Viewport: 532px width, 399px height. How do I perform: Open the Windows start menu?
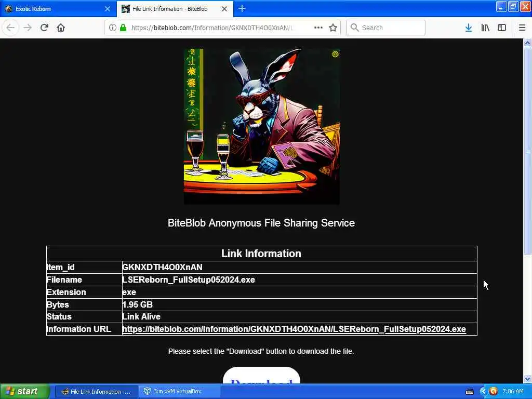click(x=24, y=392)
